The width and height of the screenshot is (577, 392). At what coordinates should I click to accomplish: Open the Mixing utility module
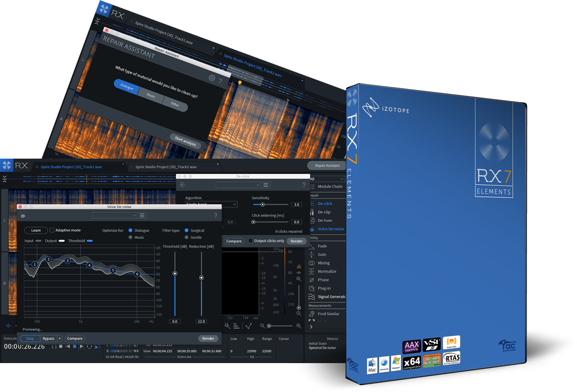[x=324, y=263]
